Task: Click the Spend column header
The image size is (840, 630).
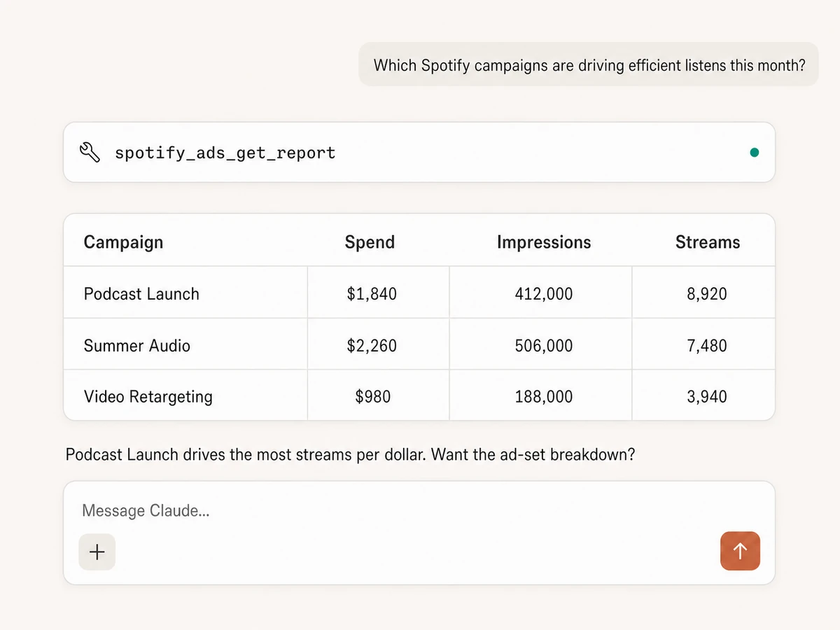Action: coord(370,242)
